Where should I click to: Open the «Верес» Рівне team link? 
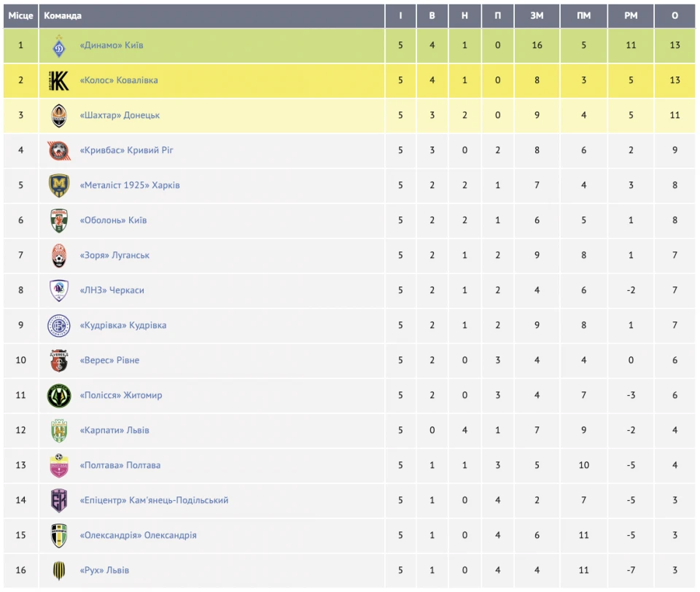coord(109,360)
